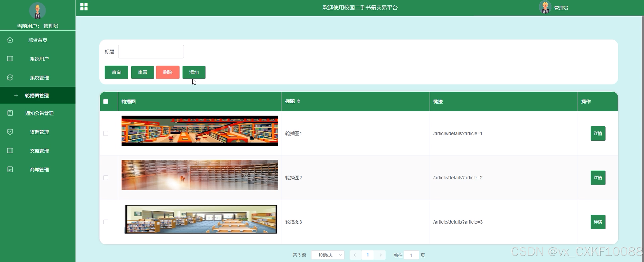Check the checkbox for 轮播图1 row
Image resolution: width=644 pixels, height=262 pixels.
coord(106,133)
